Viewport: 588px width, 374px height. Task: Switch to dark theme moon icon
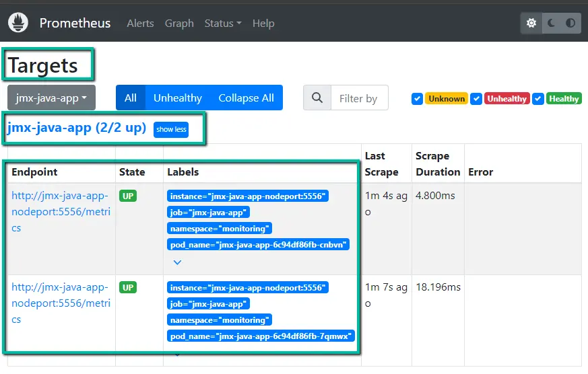(551, 23)
